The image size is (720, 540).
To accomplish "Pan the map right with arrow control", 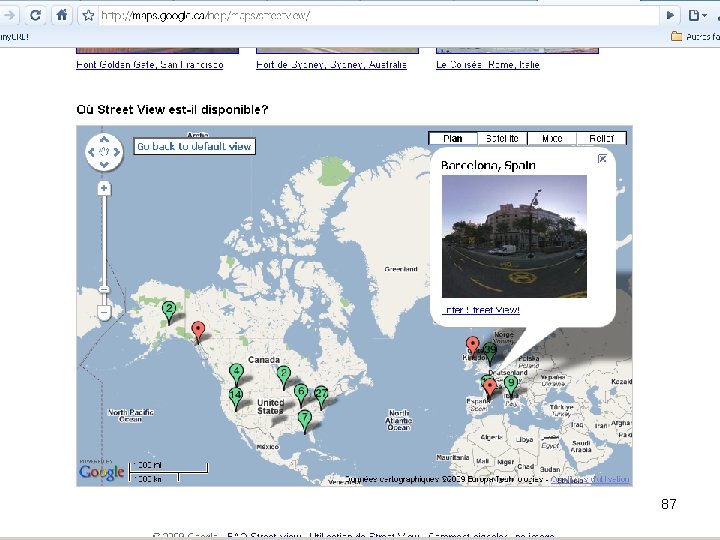I will [117, 152].
